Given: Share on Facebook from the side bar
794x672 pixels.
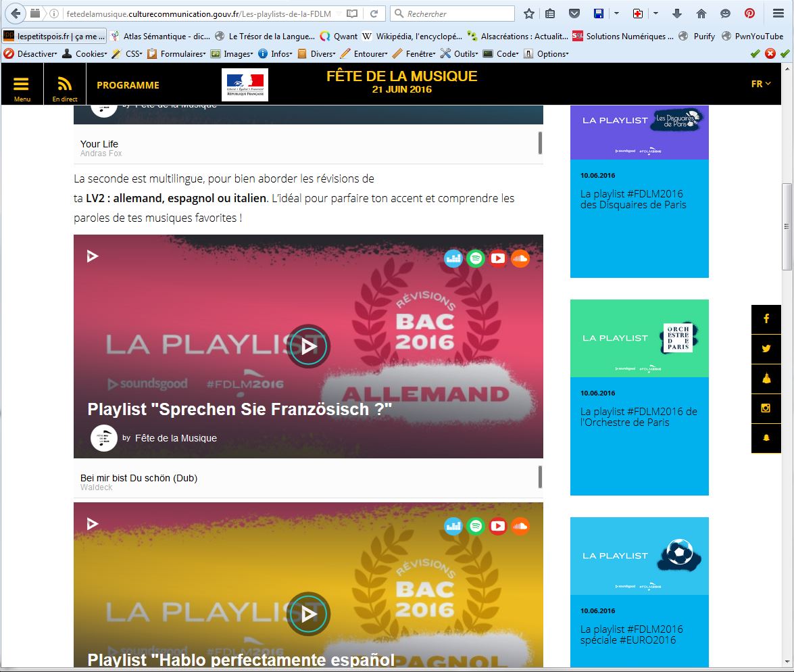Looking at the screenshot, I should 766,319.
